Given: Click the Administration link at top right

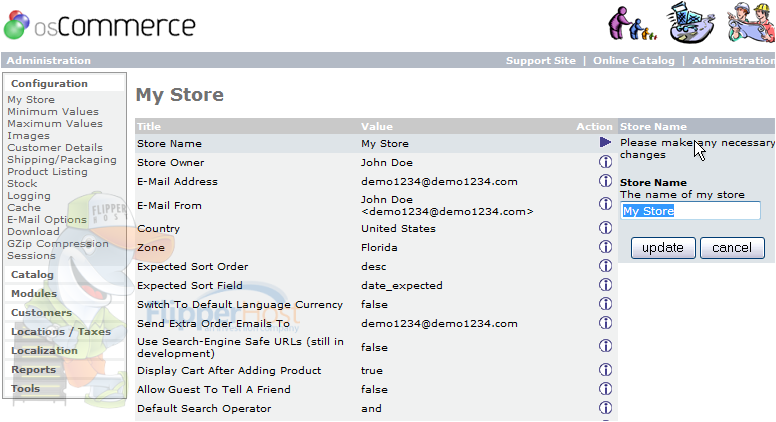Looking at the screenshot, I should tap(733, 60).
